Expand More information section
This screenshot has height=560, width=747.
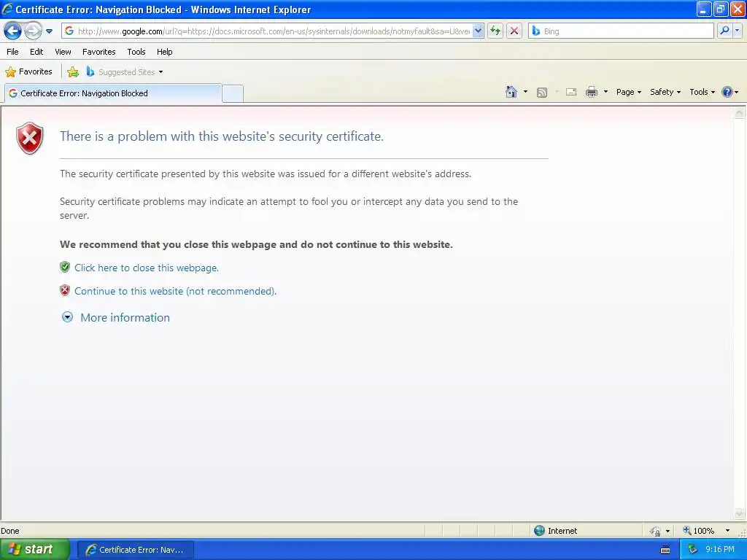pyautogui.click(x=116, y=318)
